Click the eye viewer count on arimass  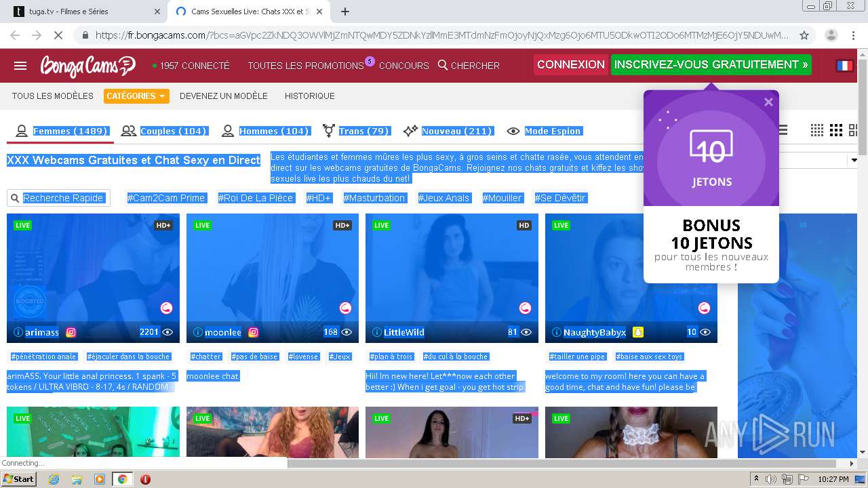coord(167,332)
